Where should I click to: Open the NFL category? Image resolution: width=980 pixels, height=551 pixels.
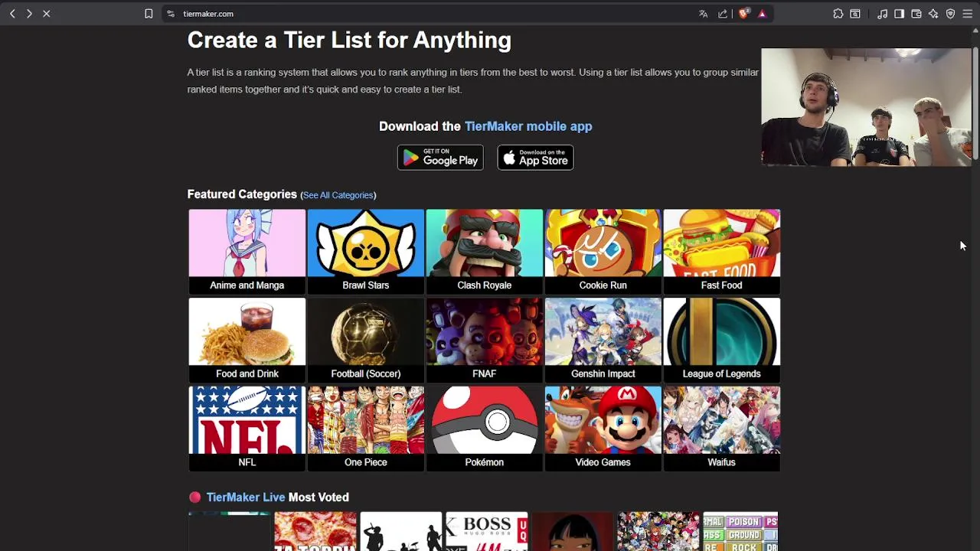click(x=247, y=428)
